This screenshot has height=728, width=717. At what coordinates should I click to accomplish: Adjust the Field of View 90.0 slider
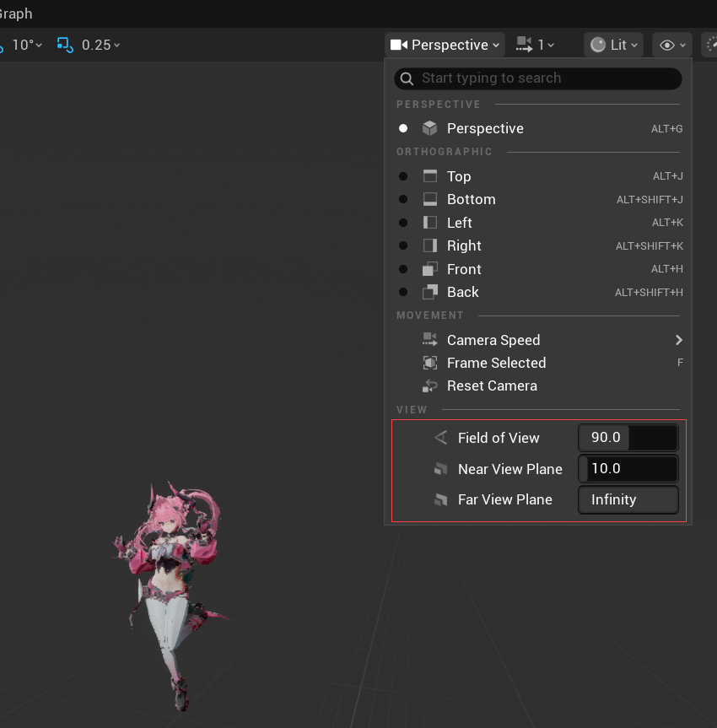pyautogui.click(x=628, y=437)
